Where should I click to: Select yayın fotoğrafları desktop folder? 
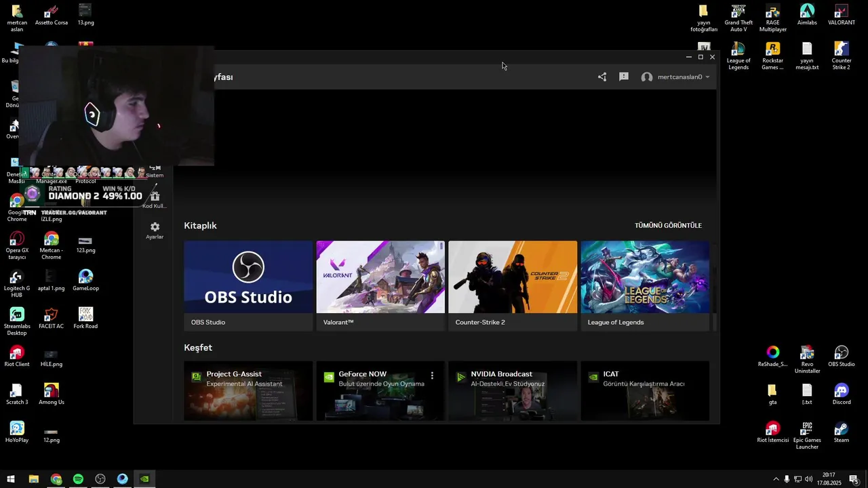704,18
